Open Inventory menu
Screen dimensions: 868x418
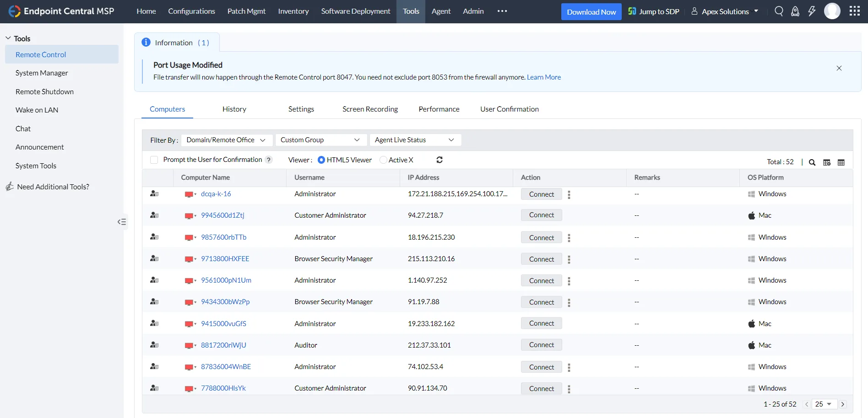click(293, 11)
